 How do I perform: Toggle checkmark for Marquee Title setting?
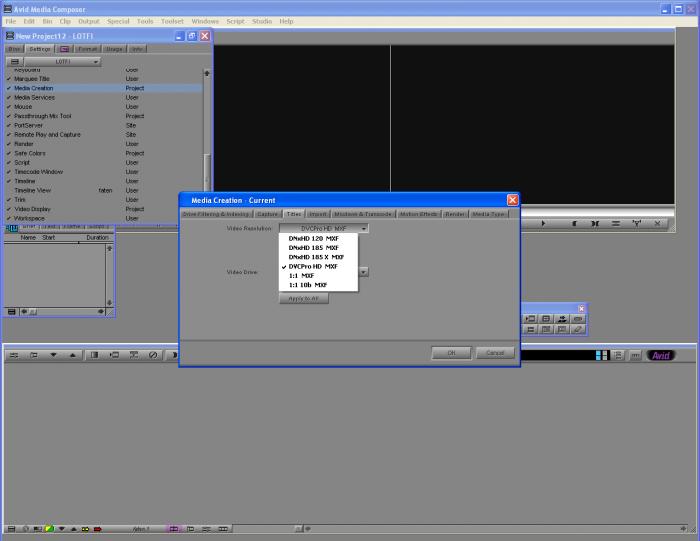pos(8,79)
